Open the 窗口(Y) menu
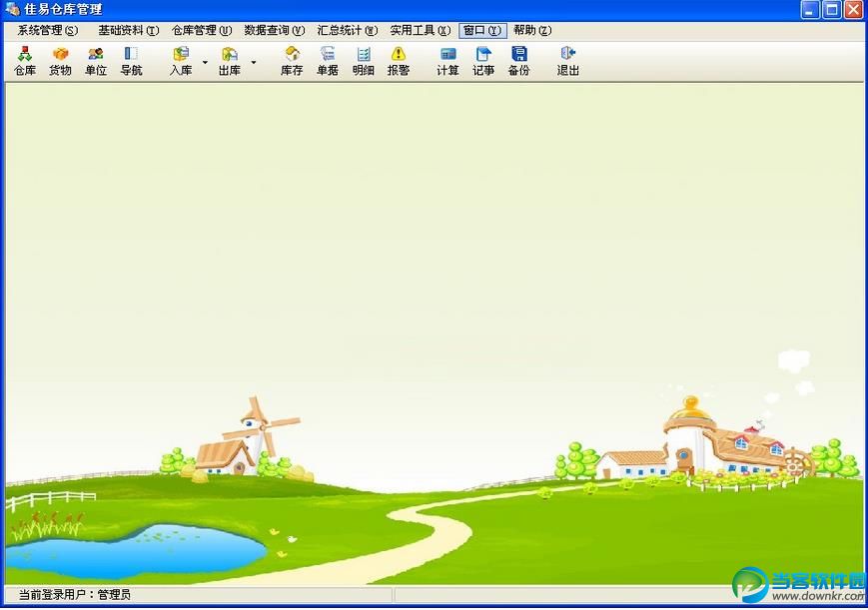This screenshot has width=868, height=610. [482, 30]
